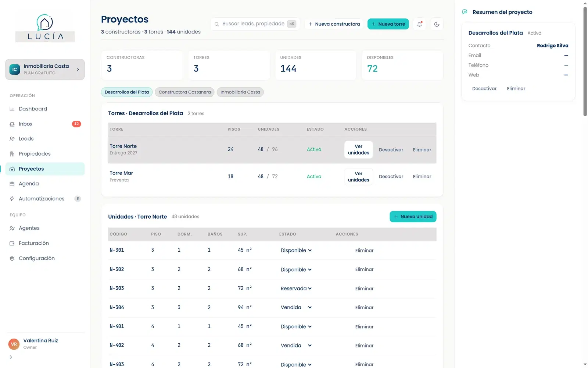The image size is (588, 368).
Task: Desactivar Torre Norte row
Action: pos(391,150)
